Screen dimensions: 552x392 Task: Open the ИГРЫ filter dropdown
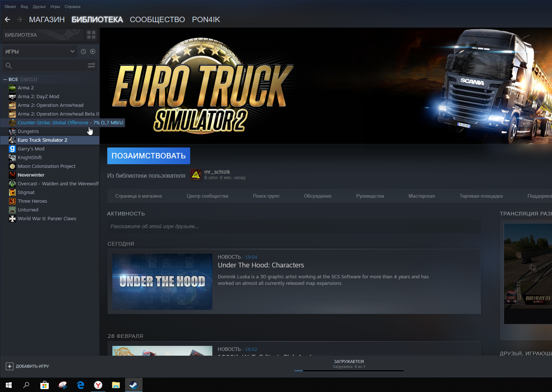40,52
